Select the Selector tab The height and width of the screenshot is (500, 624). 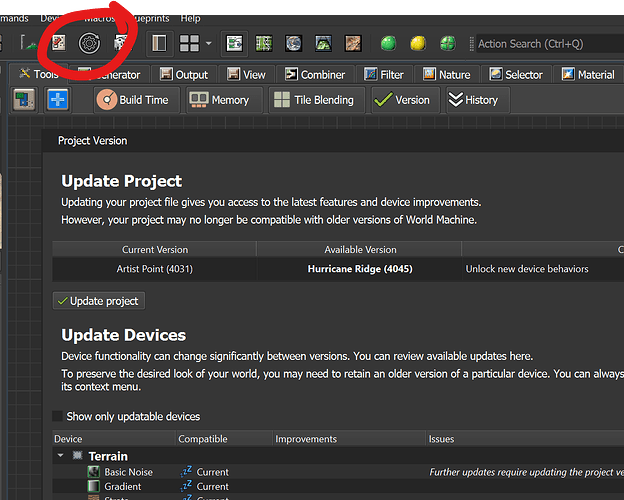click(x=516, y=74)
